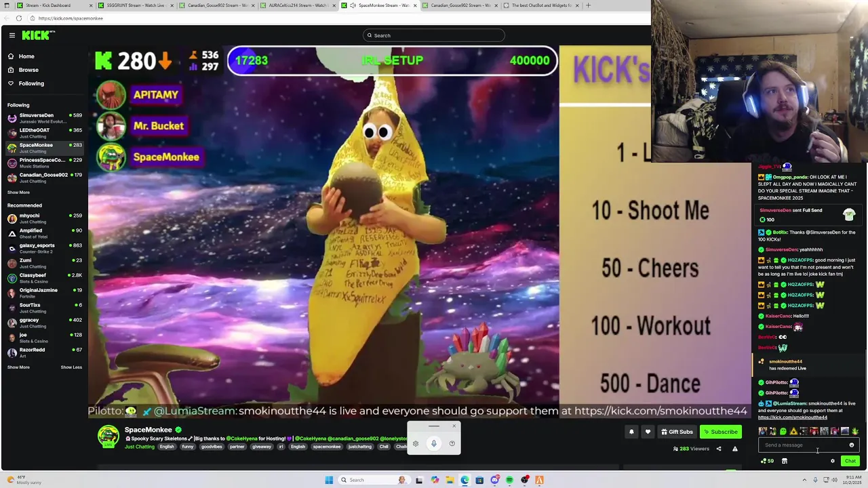Open ggracey recommended channel
The image size is (868, 488).
coord(44,323)
